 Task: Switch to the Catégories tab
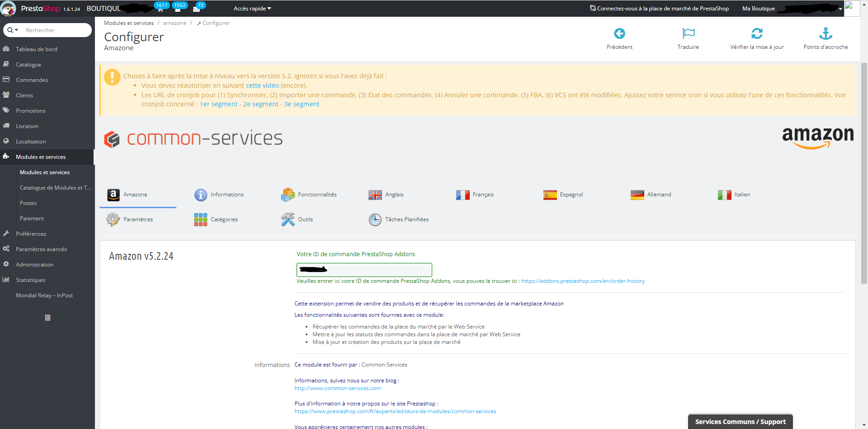click(216, 219)
